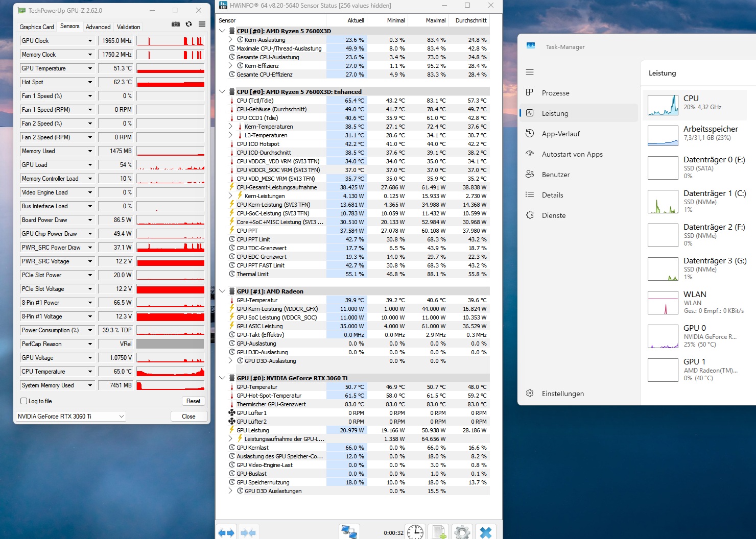Click the GPU-Z refresh icon

(x=189, y=24)
